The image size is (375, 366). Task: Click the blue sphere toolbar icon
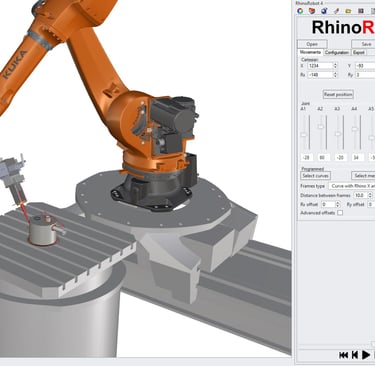[324, 11]
